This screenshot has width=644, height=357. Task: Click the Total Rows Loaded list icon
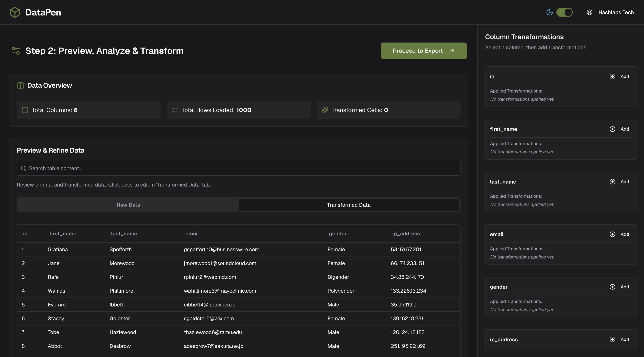point(175,110)
